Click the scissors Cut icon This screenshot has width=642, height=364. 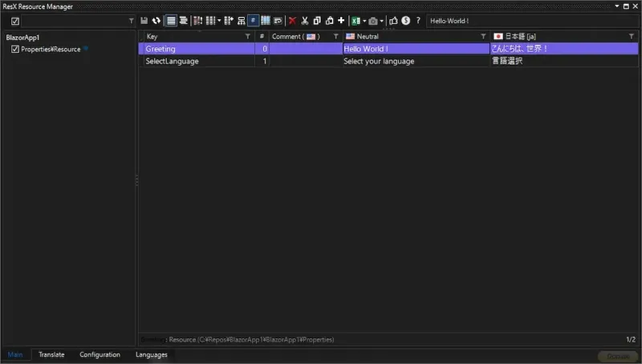pyautogui.click(x=305, y=21)
